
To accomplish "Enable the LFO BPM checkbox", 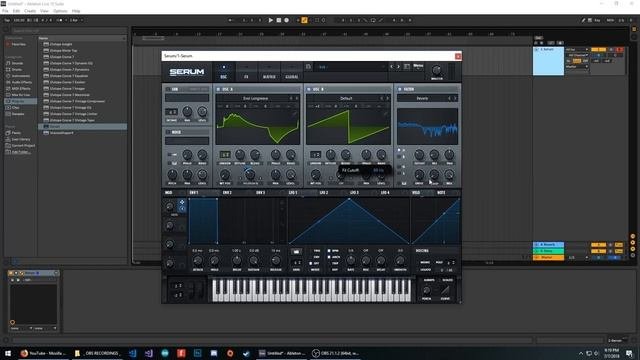I will pyautogui.click(x=329, y=251).
